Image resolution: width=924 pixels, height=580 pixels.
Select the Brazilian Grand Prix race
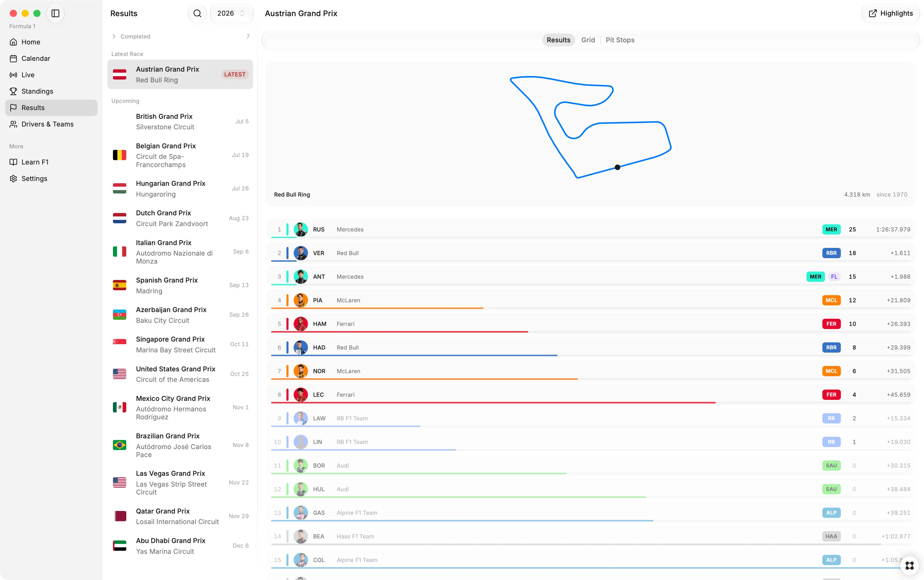click(x=180, y=445)
